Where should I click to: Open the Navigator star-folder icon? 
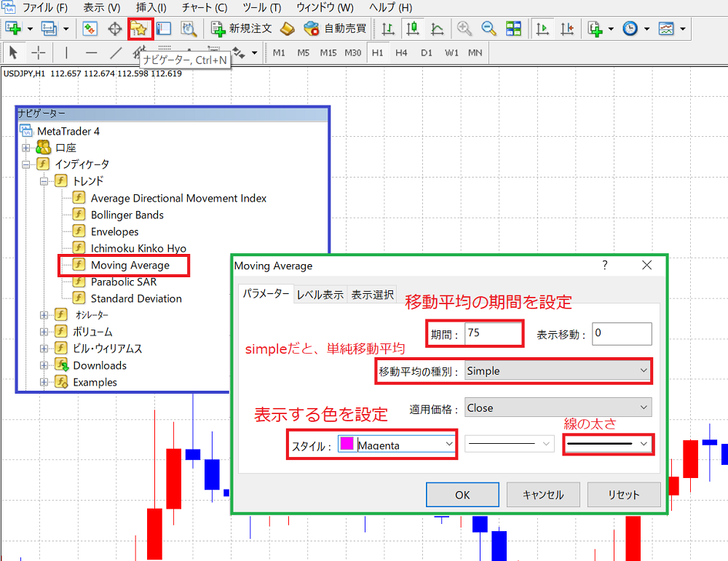139,29
